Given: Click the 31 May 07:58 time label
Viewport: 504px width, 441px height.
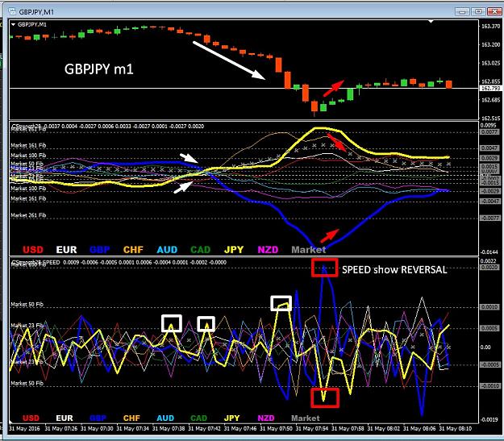Looking at the screenshot, I should (x=348, y=428).
